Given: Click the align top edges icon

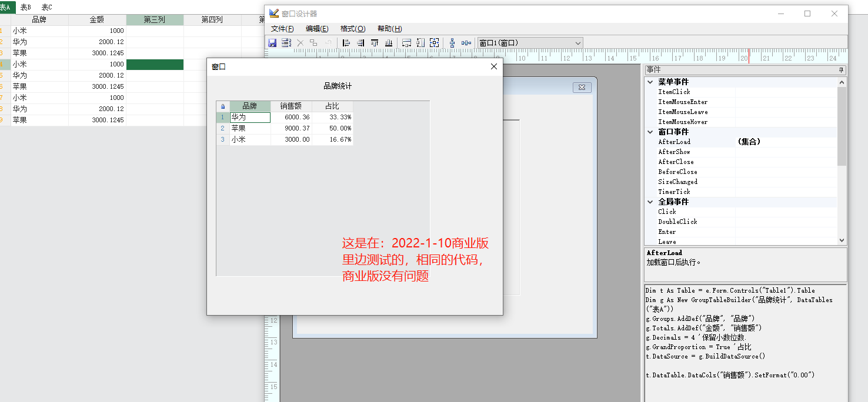Looking at the screenshot, I should 374,43.
